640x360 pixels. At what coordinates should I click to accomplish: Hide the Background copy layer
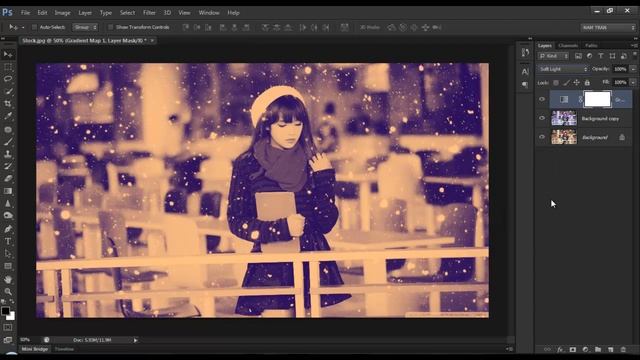click(x=542, y=118)
